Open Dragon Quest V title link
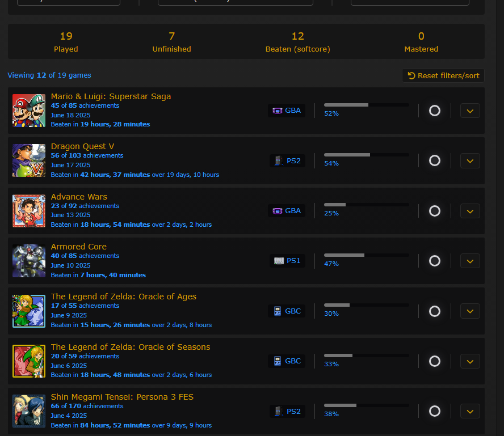504x436 pixels. pyautogui.click(x=83, y=146)
